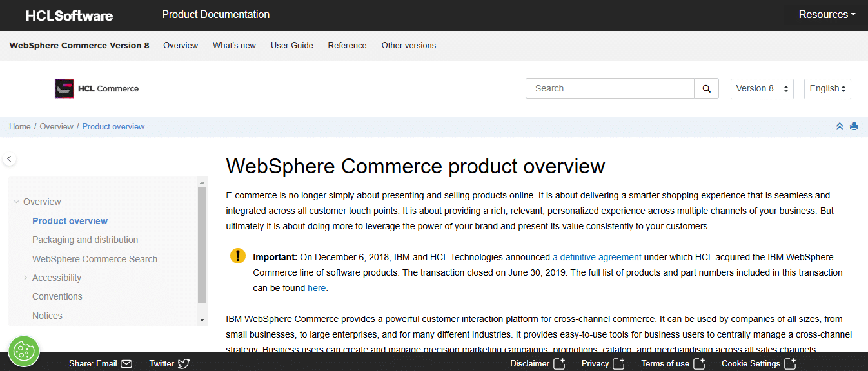Viewport: 868px width, 371px height.
Task: Select Product overview in the sidebar tree
Action: [x=70, y=221]
